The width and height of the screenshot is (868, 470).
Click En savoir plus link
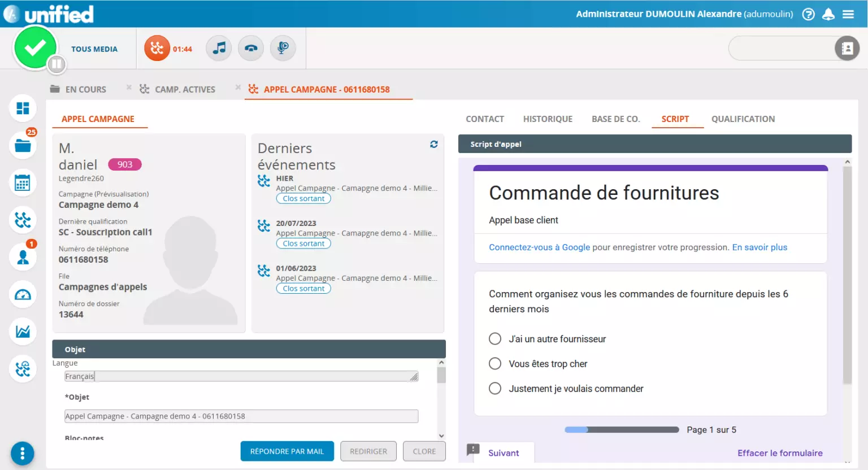(x=759, y=247)
